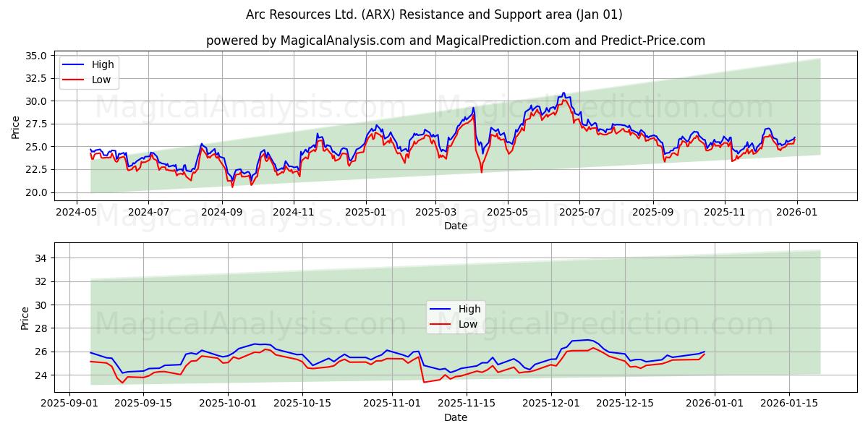
Task: Click the '2026-01-01' x-axis label
Action: click(715, 404)
